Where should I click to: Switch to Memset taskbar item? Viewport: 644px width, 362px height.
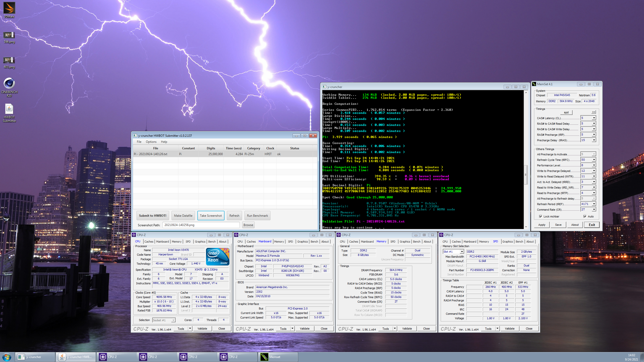[x=278, y=357]
